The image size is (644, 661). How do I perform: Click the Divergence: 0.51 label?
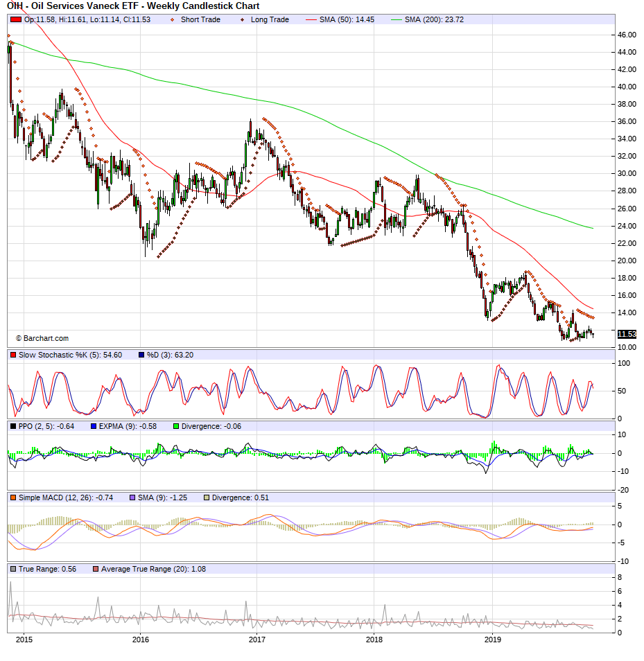[x=241, y=497]
